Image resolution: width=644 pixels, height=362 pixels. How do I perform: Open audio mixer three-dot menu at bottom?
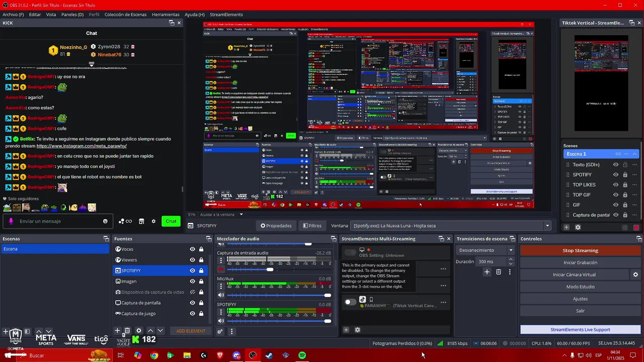[232, 331]
